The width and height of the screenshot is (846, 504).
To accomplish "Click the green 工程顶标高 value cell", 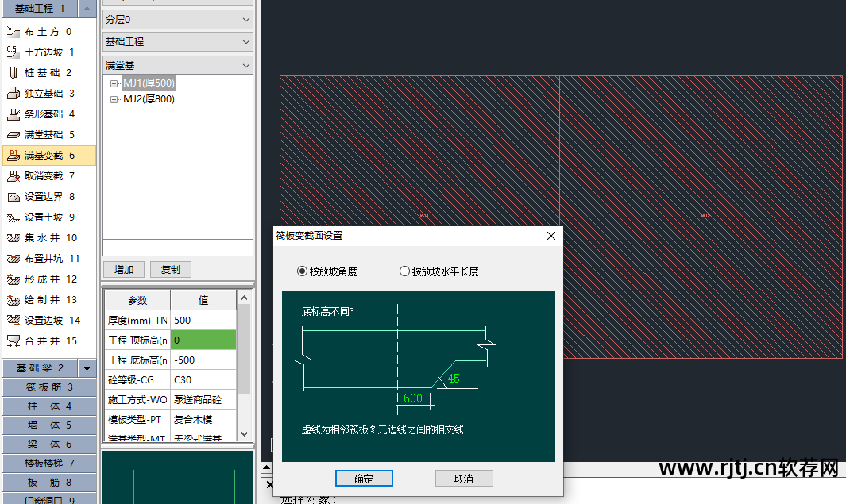I will point(203,340).
